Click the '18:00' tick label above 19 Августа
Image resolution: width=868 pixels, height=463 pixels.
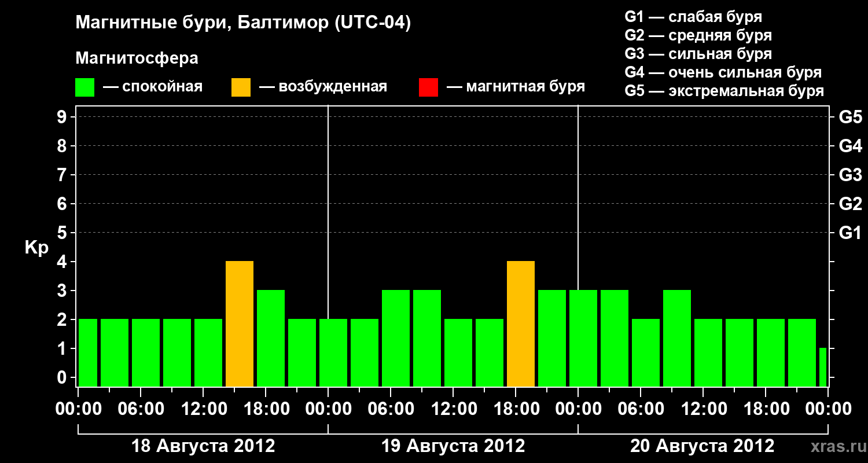[x=516, y=409]
